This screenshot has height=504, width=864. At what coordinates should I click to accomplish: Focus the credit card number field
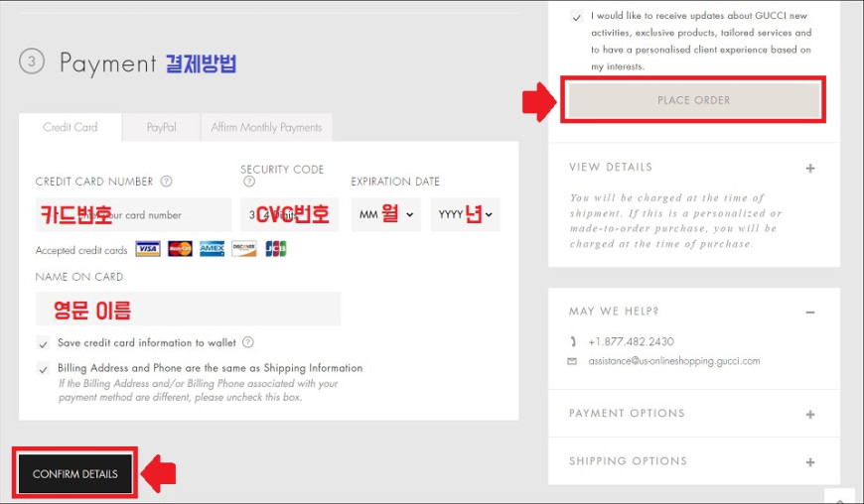click(x=133, y=214)
